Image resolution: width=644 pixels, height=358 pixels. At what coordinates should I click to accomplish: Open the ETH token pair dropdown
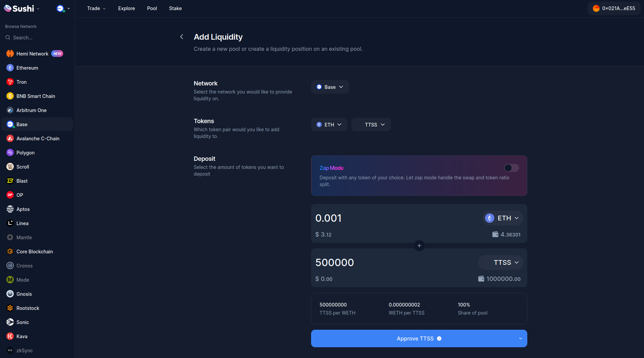tap(329, 124)
